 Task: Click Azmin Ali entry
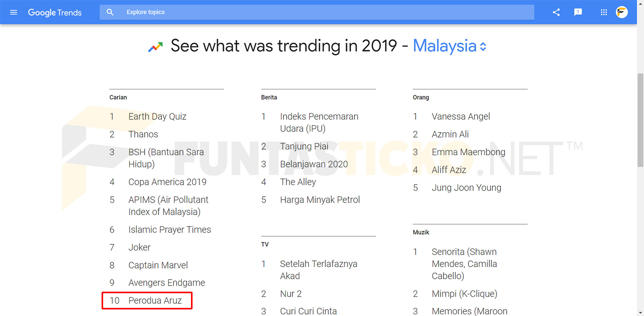pos(450,134)
